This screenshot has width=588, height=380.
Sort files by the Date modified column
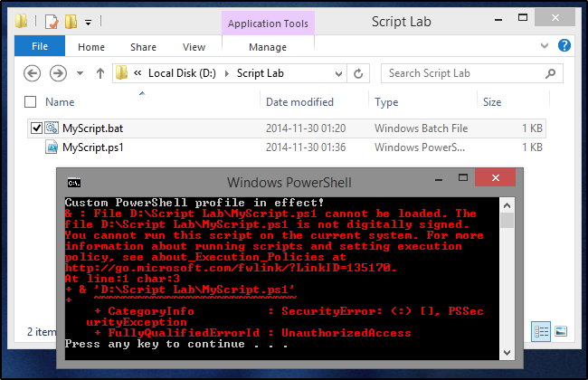(x=299, y=102)
